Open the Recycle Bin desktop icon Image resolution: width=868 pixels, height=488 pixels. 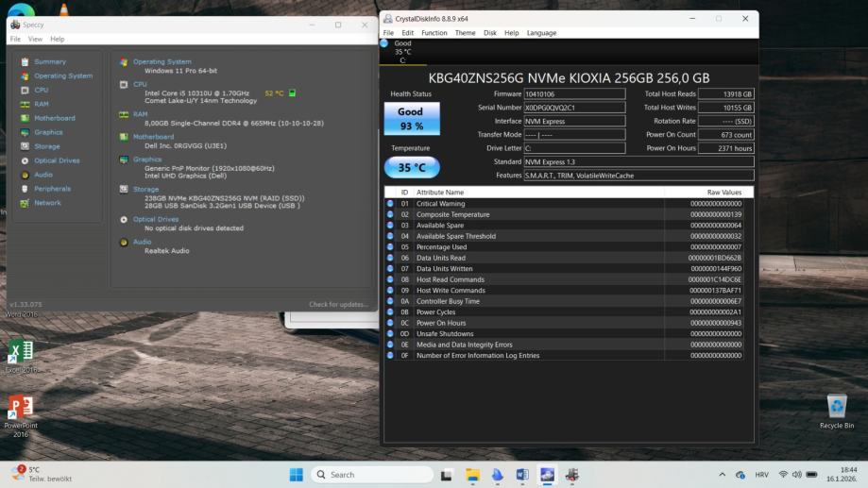(837, 412)
